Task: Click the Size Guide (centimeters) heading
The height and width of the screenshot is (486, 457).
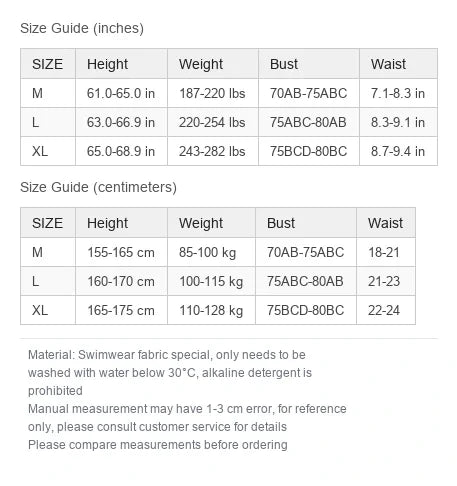Action: click(98, 187)
